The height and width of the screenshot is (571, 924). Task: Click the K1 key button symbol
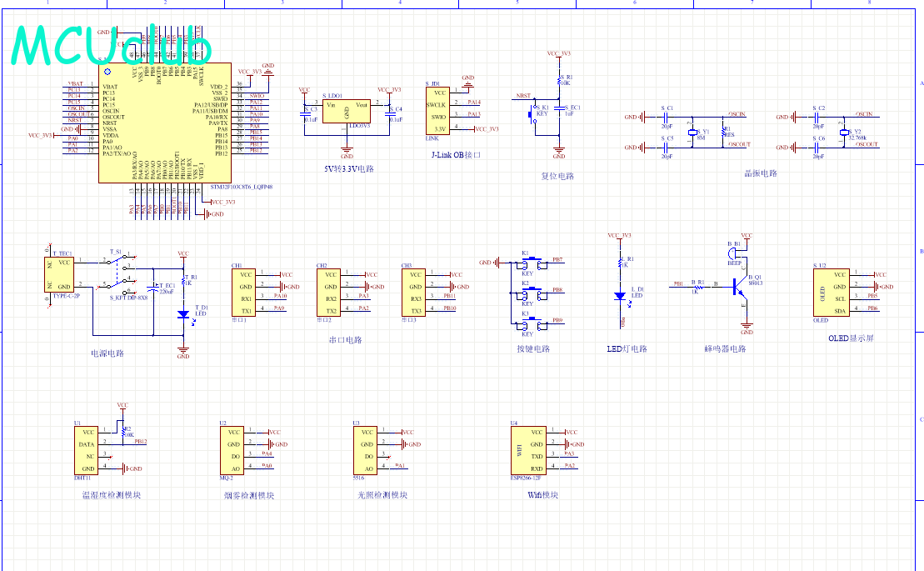click(x=527, y=260)
